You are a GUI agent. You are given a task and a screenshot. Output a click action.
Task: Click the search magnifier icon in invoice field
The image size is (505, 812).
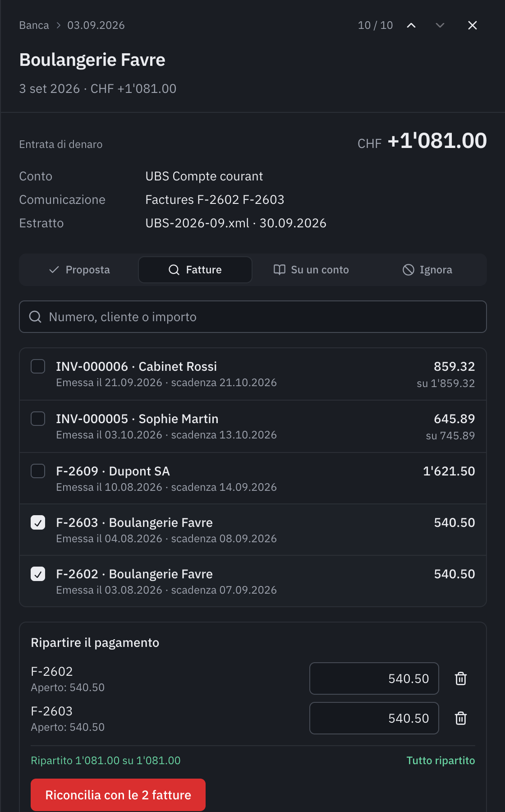coord(35,317)
